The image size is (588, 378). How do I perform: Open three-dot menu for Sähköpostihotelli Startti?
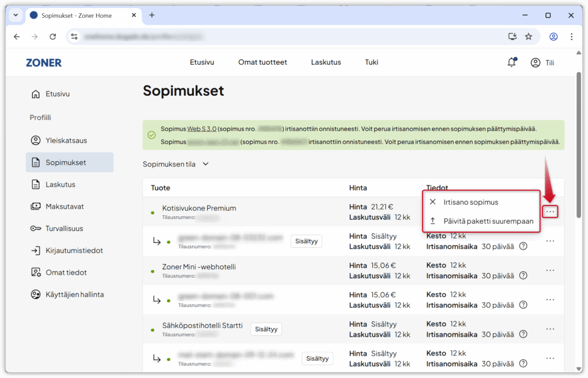pyautogui.click(x=550, y=329)
